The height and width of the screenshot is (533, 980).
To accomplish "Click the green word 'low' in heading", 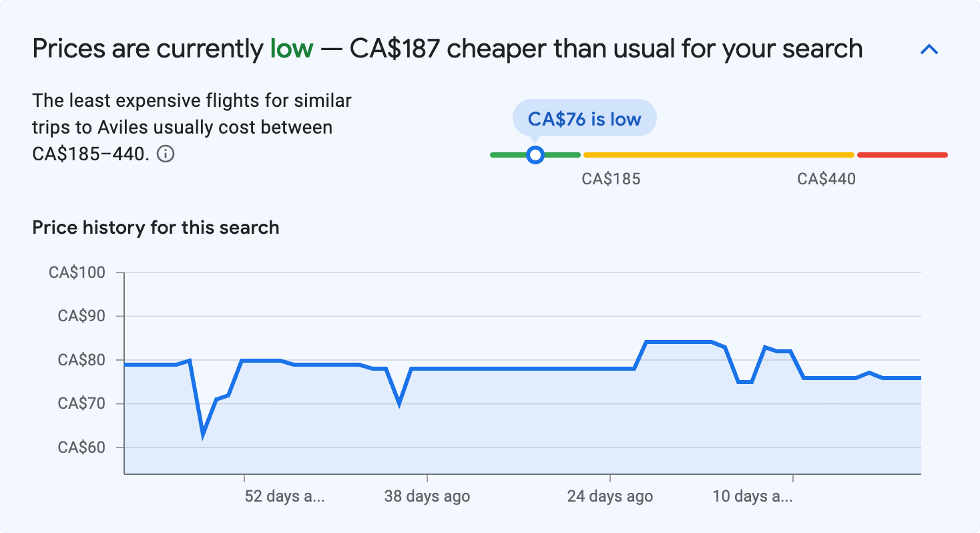I will tap(291, 49).
